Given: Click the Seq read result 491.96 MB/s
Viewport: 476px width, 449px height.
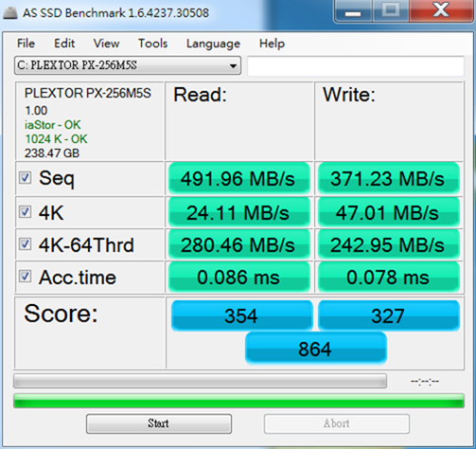Looking at the screenshot, I should (x=239, y=178).
